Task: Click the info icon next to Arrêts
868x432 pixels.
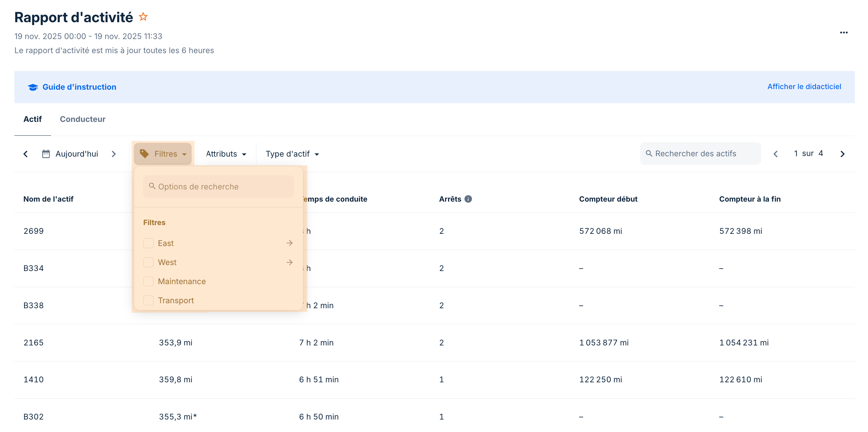Action: 468,199
